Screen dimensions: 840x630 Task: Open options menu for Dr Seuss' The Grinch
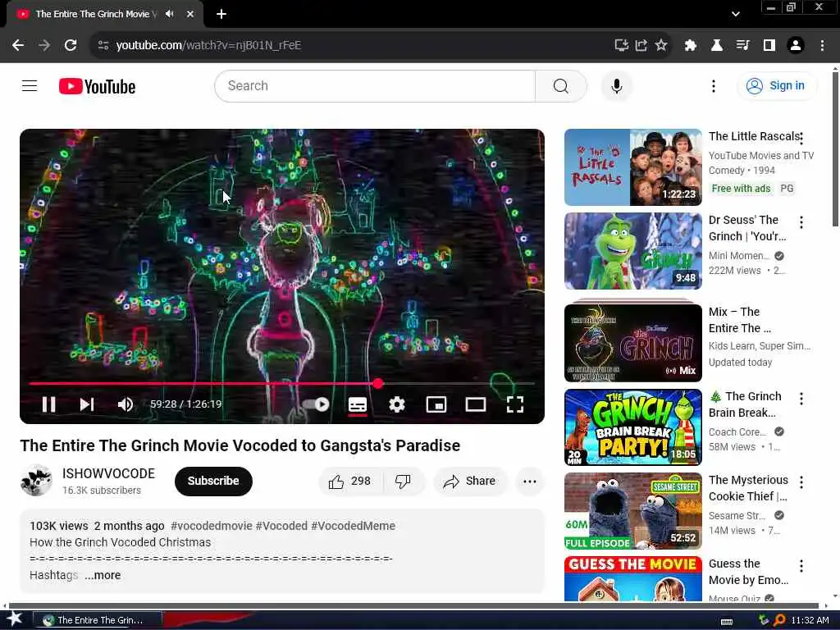click(x=801, y=222)
